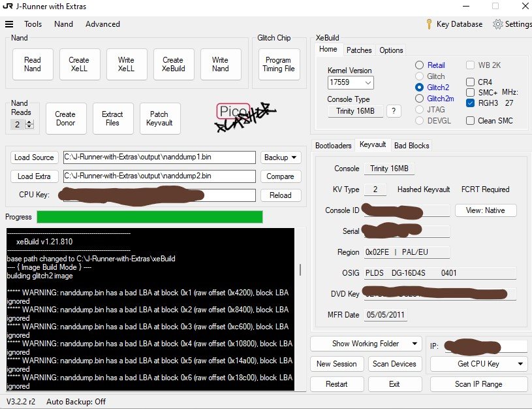Enable the CR4 checkbox
Image resolution: width=532 pixels, height=409 pixels.
(x=470, y=82)
